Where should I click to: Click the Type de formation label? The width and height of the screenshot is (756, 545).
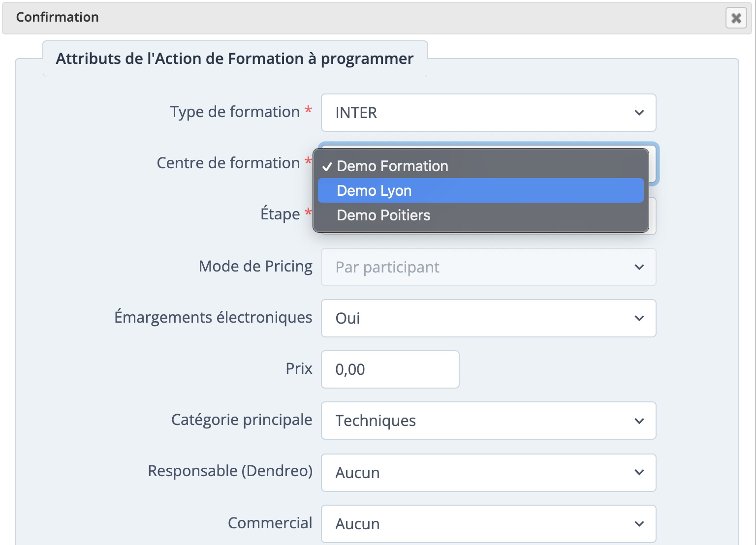tap(235, 112)
